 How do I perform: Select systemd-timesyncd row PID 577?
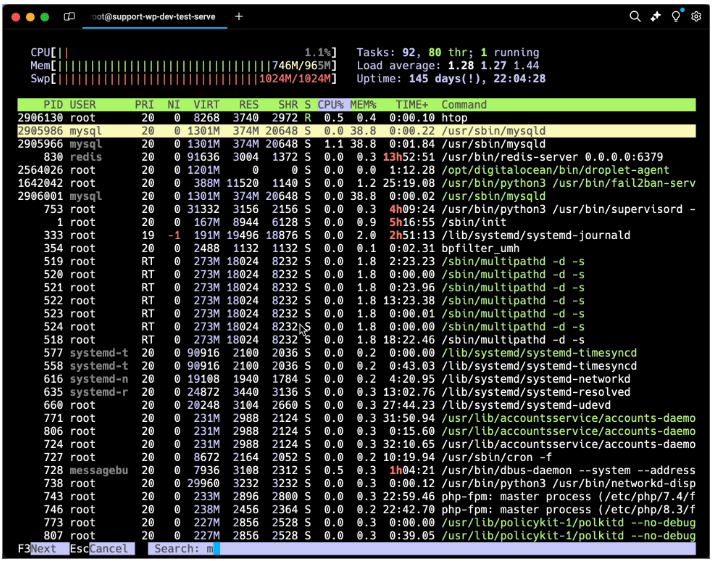[x=356, y=353]
